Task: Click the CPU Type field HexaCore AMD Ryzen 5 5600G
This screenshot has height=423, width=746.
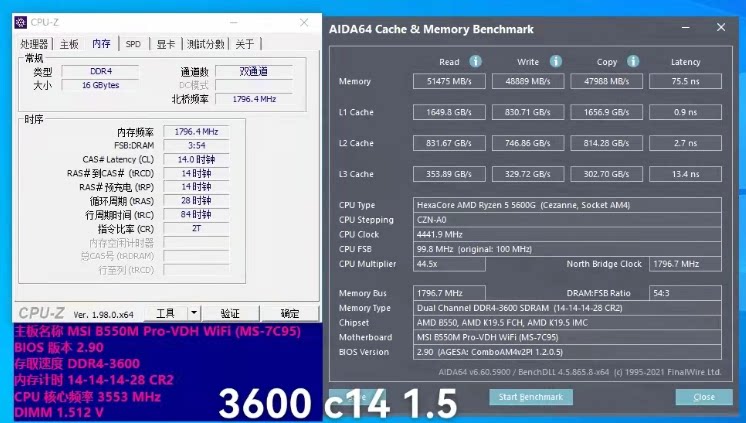Action: point(567,205)
